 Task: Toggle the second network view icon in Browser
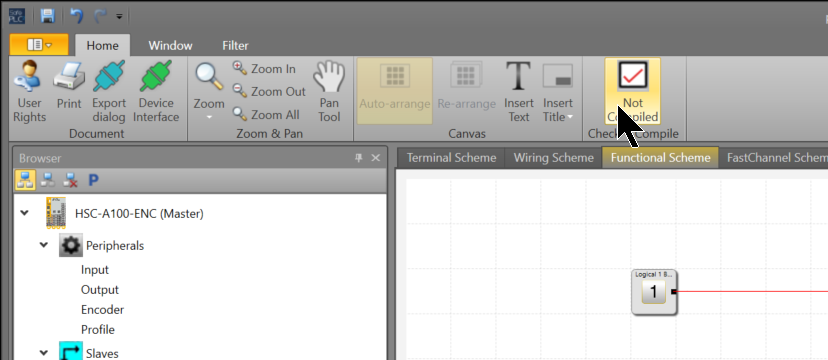[x=48, y=180]
